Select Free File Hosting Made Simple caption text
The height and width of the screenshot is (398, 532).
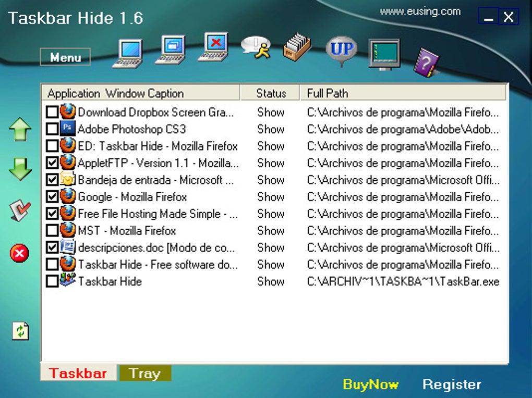click(158, 214)
